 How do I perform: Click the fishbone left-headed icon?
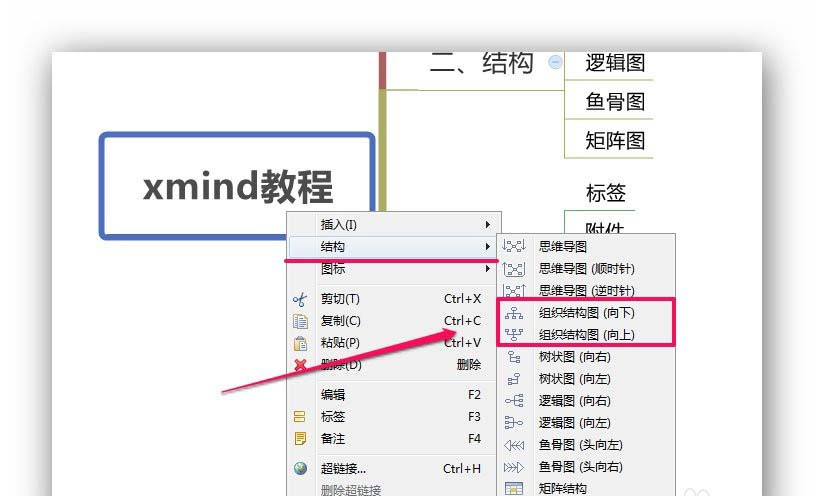pos(514,445)
